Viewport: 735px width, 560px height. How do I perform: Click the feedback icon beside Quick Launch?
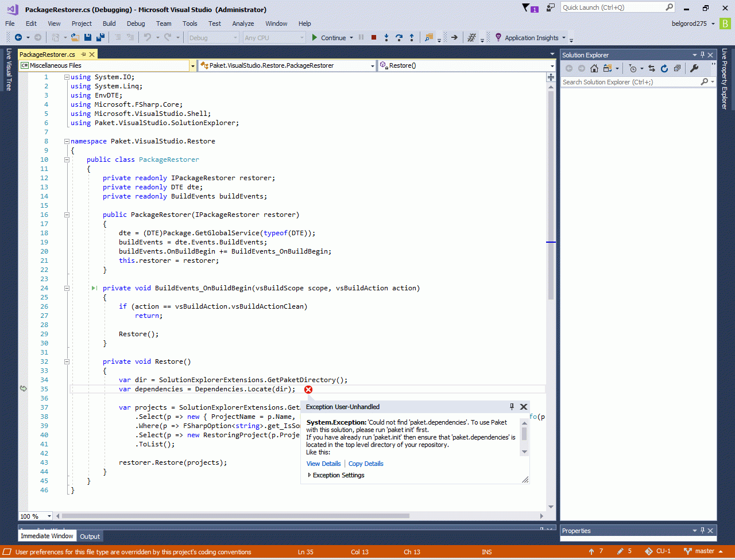coord(550,7)
